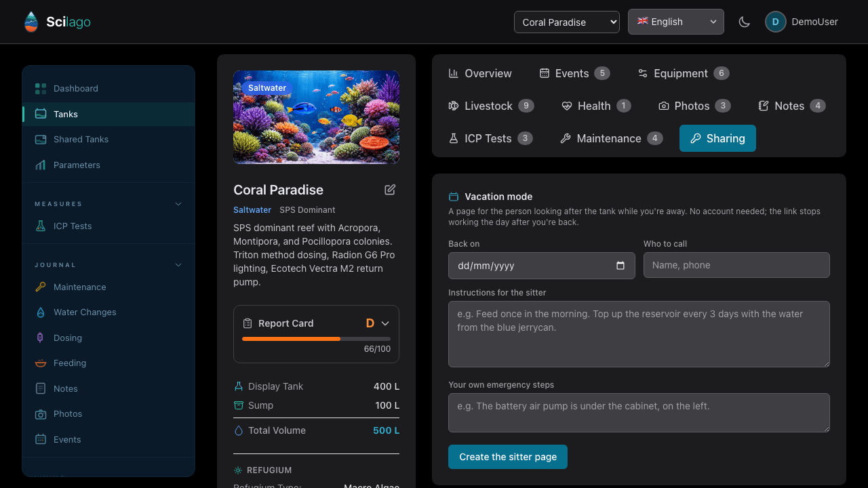Expand the Report Card chevron
The width and height of the screenshot is (868, 488).
coord(385,323)
